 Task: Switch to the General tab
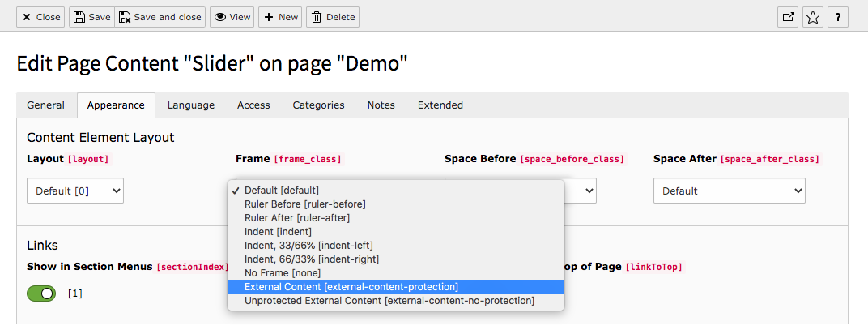coord(45,105)
